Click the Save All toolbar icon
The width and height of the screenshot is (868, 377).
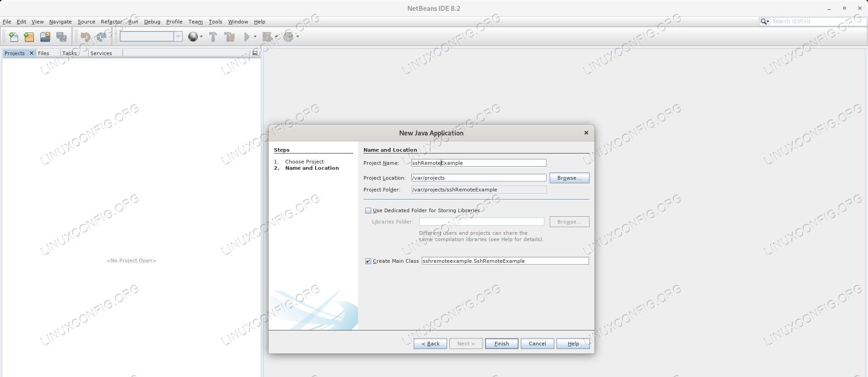coord(61,37)
